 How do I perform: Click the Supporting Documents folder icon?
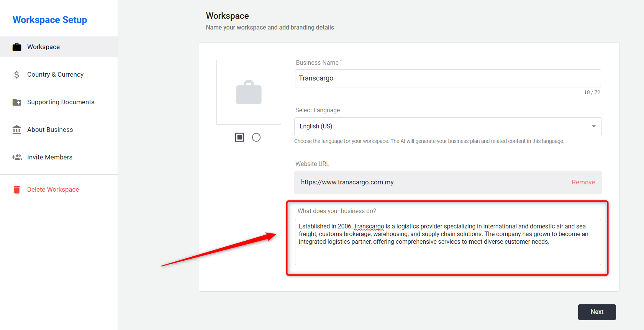[x=17, y=102]
